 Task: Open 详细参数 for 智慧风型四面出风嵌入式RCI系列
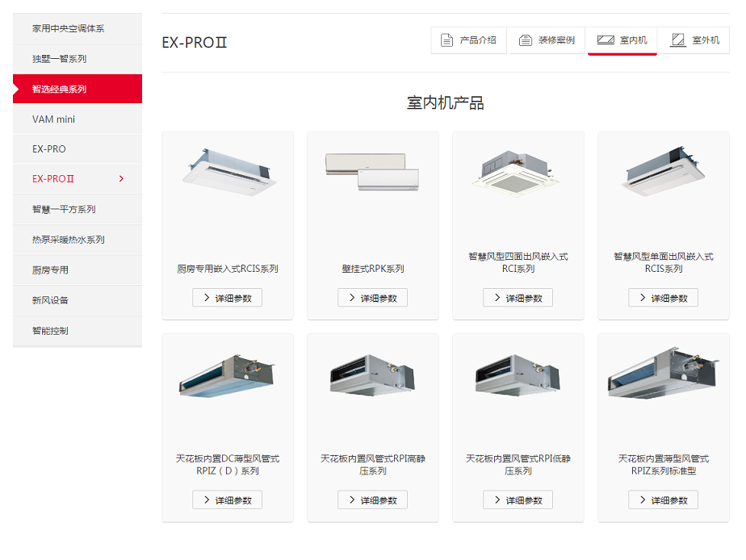(518, 298)
